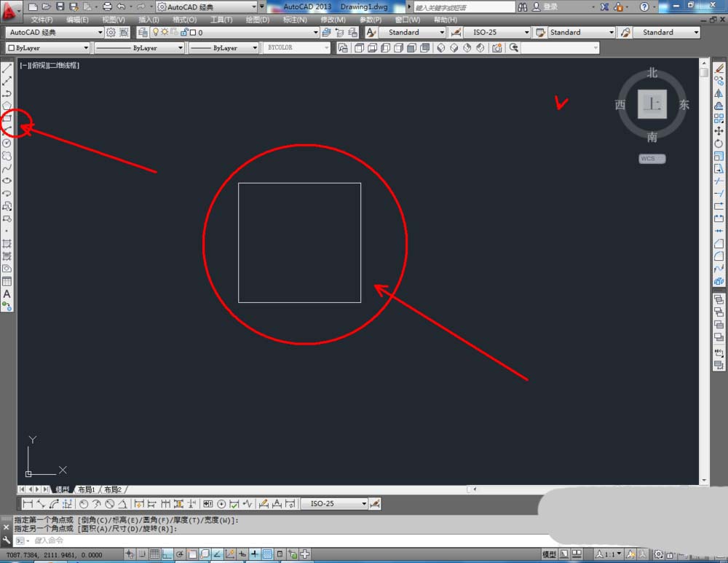The image size is (728, 563).
Task: Click the binoculars search icon
Action: (523, 7)
